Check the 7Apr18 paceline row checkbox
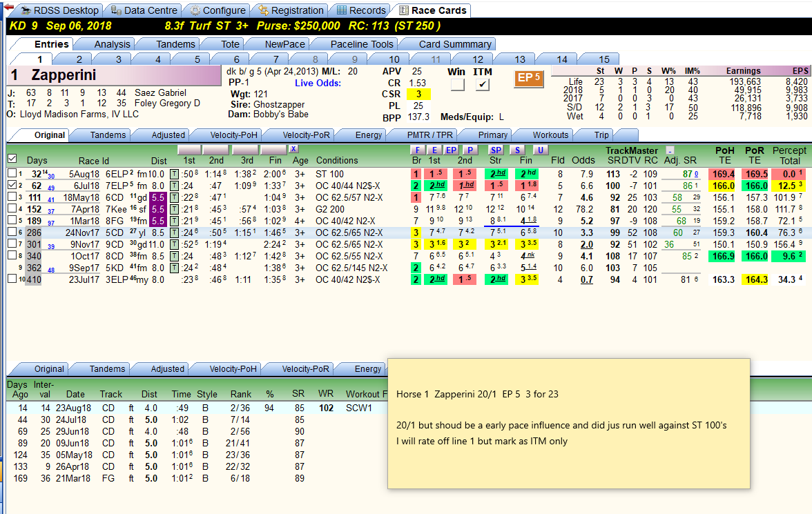 (12, 208)
